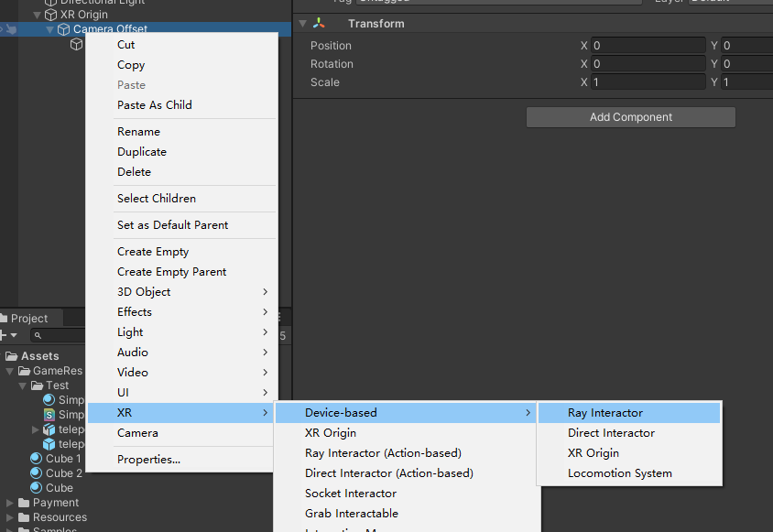Viewport: 773px width, 532px height.
Task: Click the Test folder icon
Action: [37, 385]
